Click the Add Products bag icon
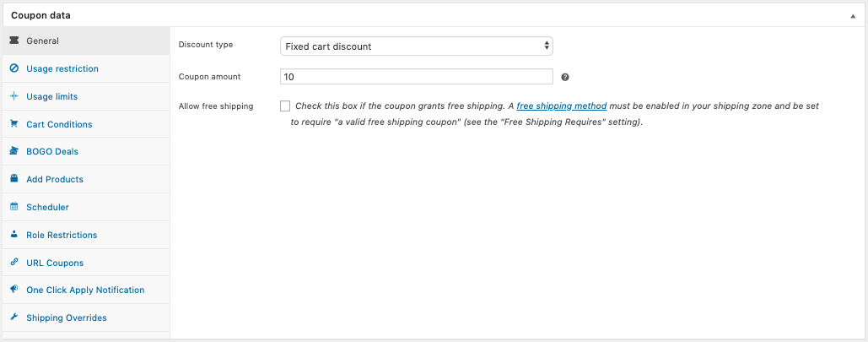Screen dimensions: 868x342 tap(14, 179)
